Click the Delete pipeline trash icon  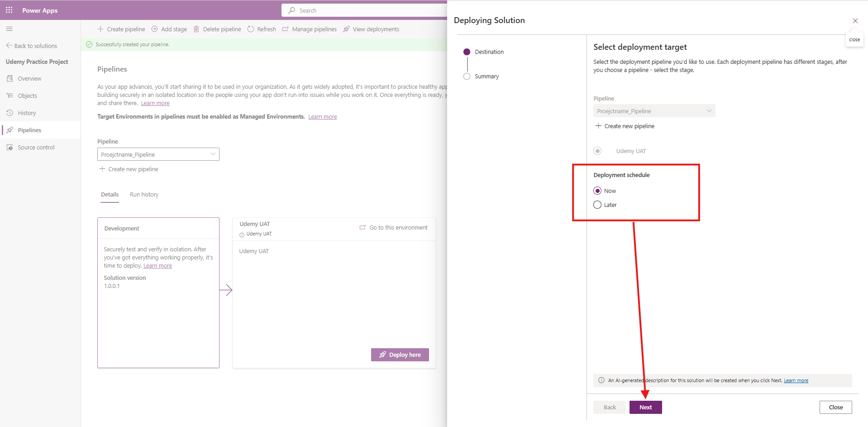[x=196, y=29]
